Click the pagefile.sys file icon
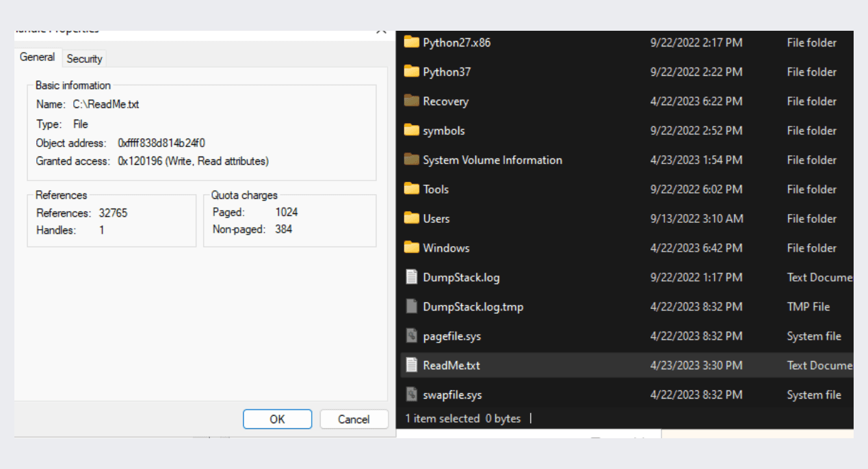Viewport: 868px width, 469px height. (x=411, y=336)
